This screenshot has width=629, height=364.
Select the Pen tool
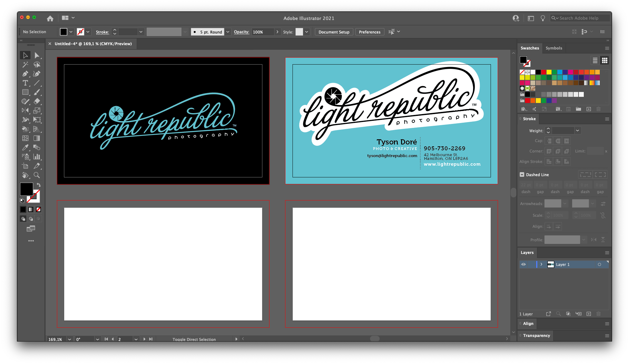click(25, 74)
